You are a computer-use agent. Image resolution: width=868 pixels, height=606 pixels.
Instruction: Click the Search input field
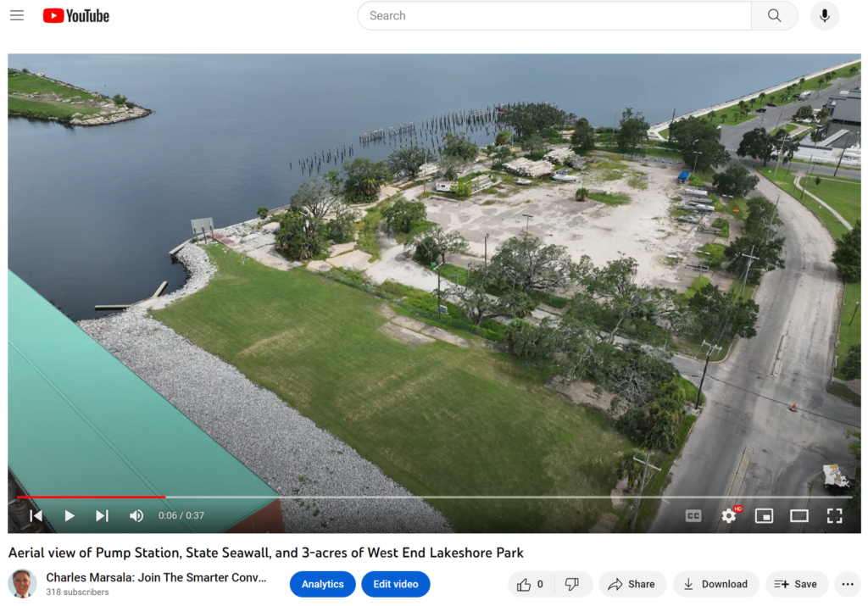tap(554, 15)
